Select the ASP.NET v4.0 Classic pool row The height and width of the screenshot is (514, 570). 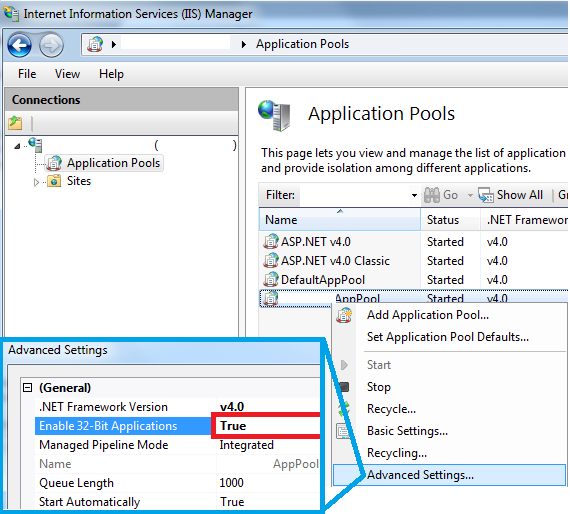click(x=414, y=260)
